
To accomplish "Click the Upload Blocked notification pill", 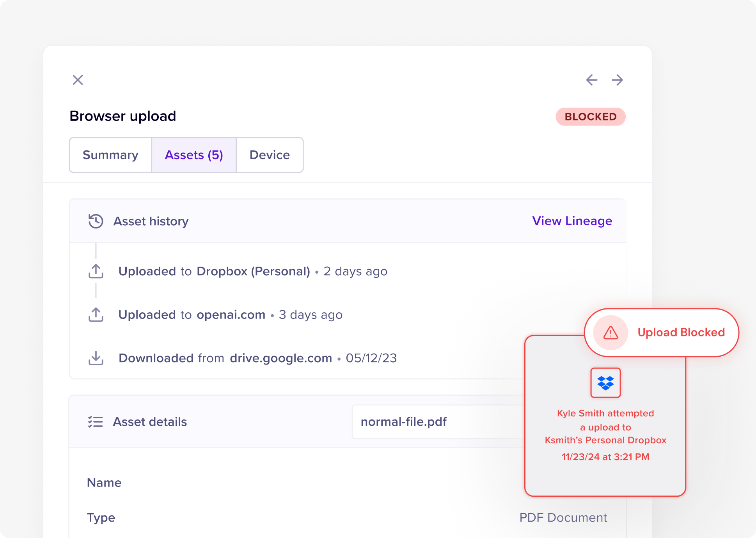I will tap(681, 333).
